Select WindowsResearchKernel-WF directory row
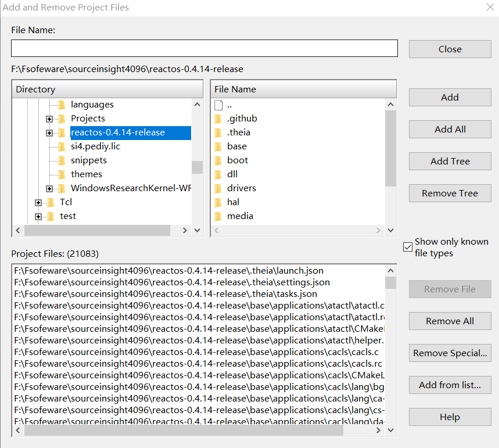 point(131,188)
